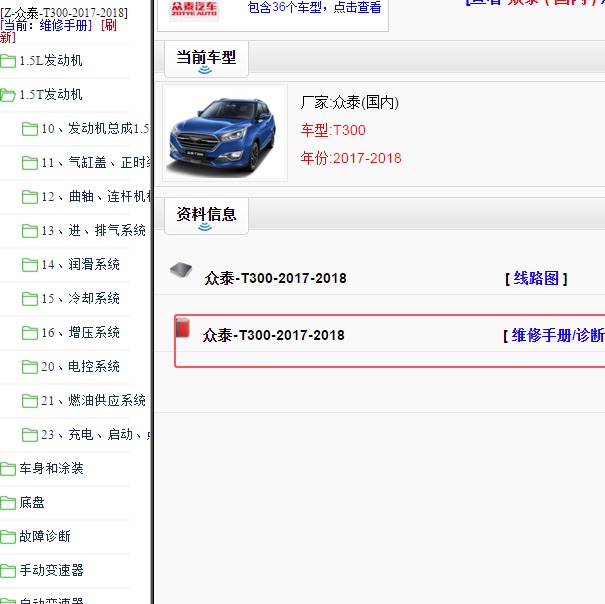Click the 当前车型 tab header
Viewport: 605px width, 604px height.
point(206,59)
